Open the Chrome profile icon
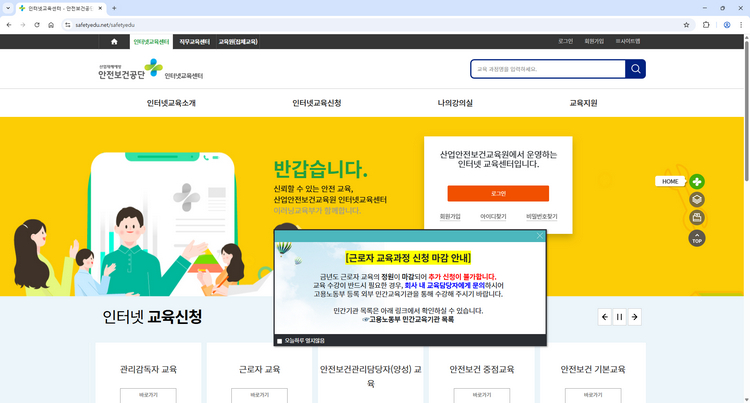 [x=727, y=25]
